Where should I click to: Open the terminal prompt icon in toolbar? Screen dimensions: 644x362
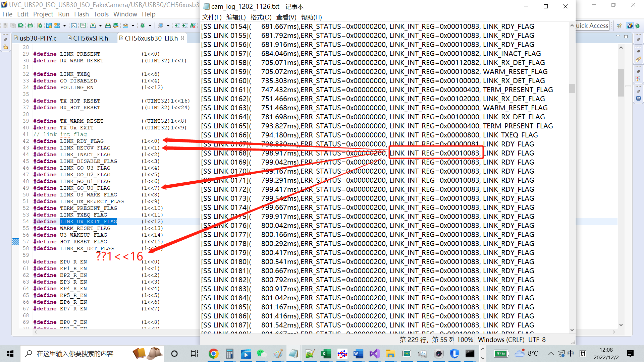pyautogui.click(x=74, y=25)
